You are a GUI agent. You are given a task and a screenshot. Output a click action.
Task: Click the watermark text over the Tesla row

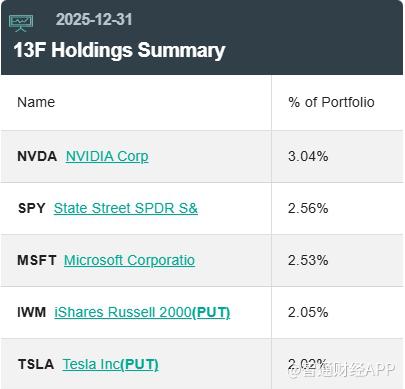(x=341, y=369)
